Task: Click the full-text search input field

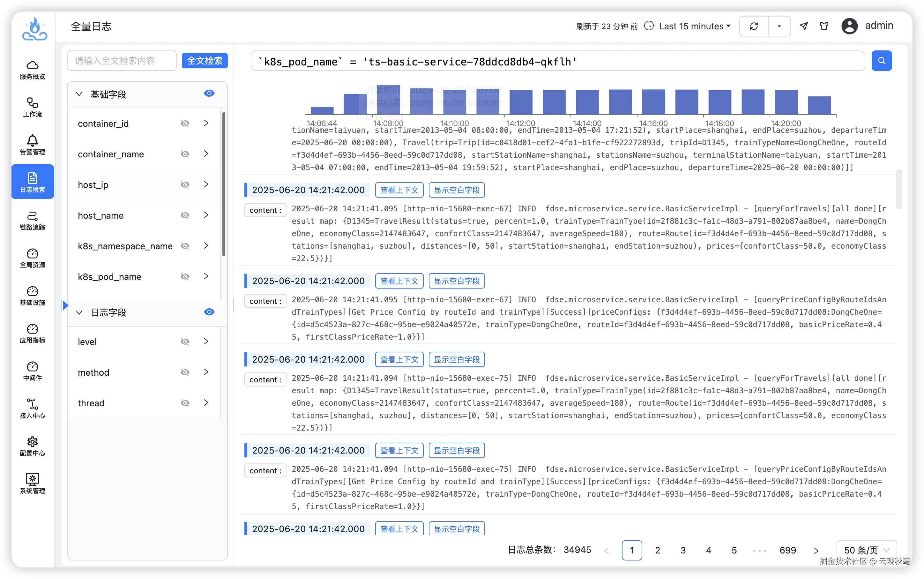Action: pos(122,61)
